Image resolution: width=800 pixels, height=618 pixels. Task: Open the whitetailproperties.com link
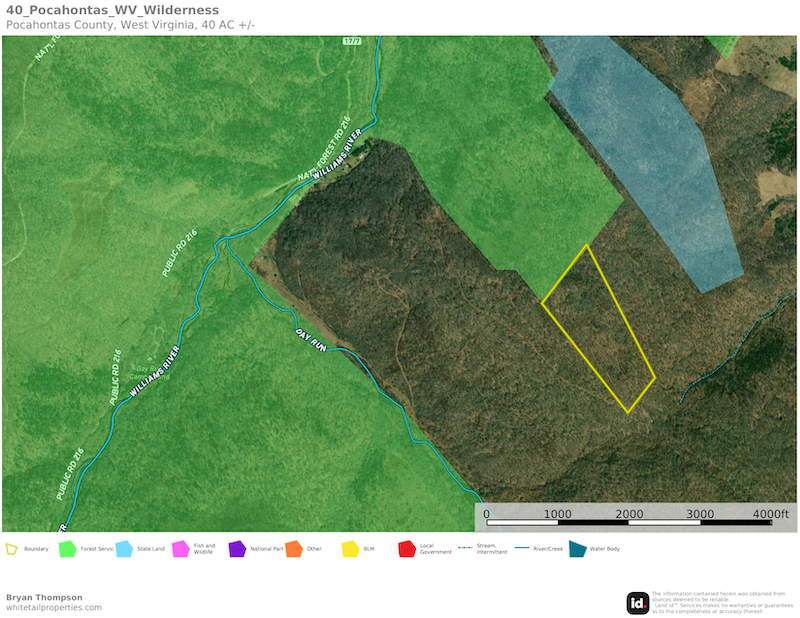[x=54, y=607]
